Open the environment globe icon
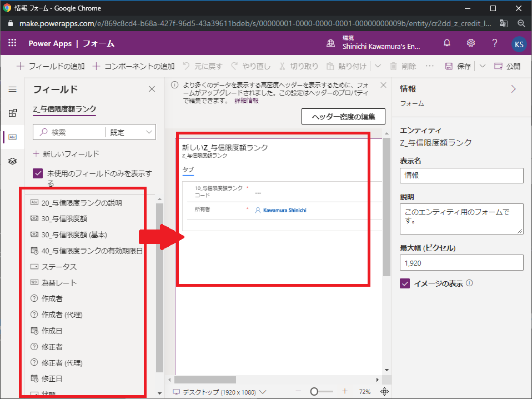Viewport: 532px width, 399px height. pyautogui.click(x=330, y=43)
